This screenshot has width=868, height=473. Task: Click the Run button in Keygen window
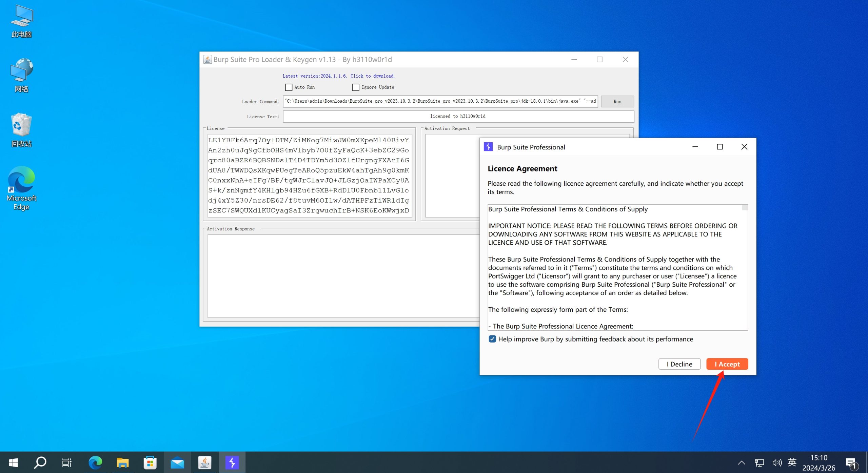pos(617,101)
